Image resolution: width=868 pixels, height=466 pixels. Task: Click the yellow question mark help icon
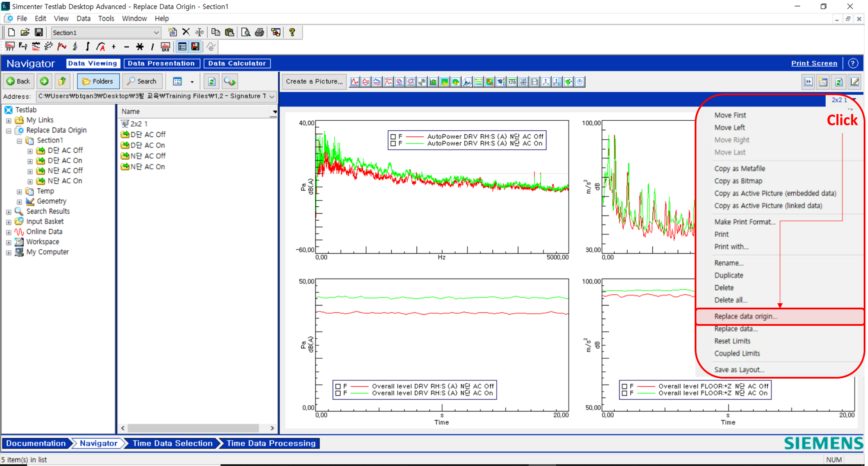(292, 32)
